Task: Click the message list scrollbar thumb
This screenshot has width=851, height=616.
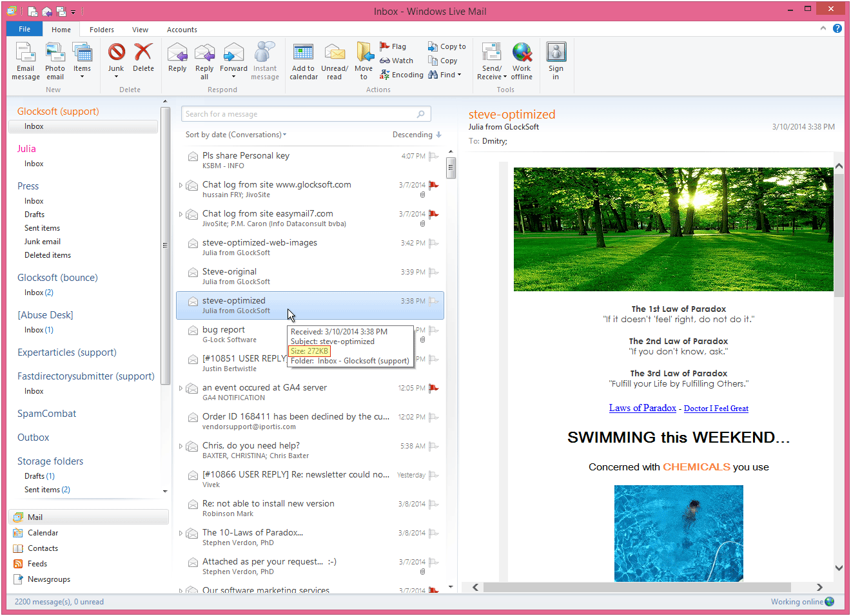Action: coord(451,168)
